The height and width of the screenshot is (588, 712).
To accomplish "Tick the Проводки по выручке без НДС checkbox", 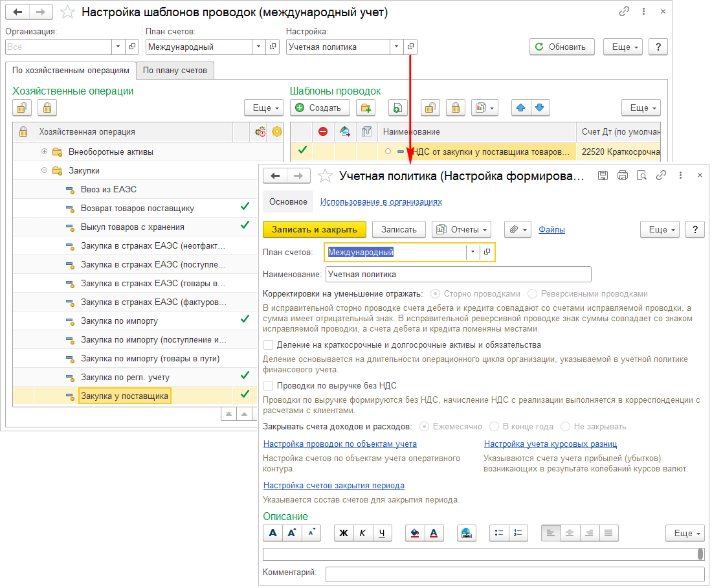I will pyautogui.click(x=269, y=385).
